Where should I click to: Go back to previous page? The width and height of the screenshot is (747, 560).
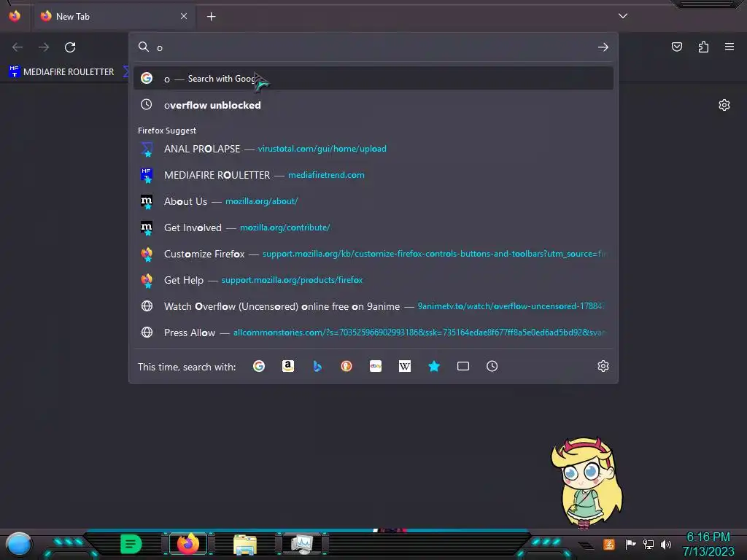tap(18, 47)
